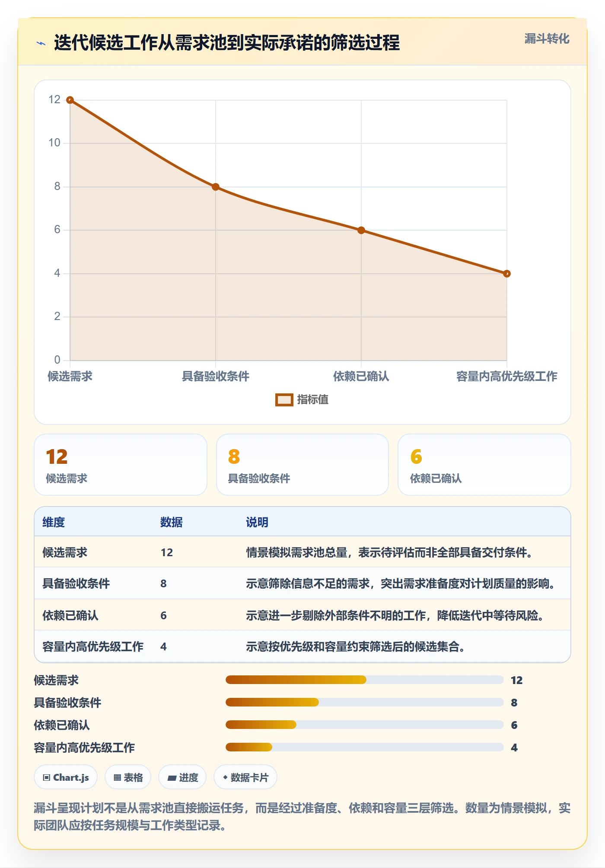Open the stat card showing 12 候选需求
The width and height of the screenshot is (605, 868).
coord(121,465)
